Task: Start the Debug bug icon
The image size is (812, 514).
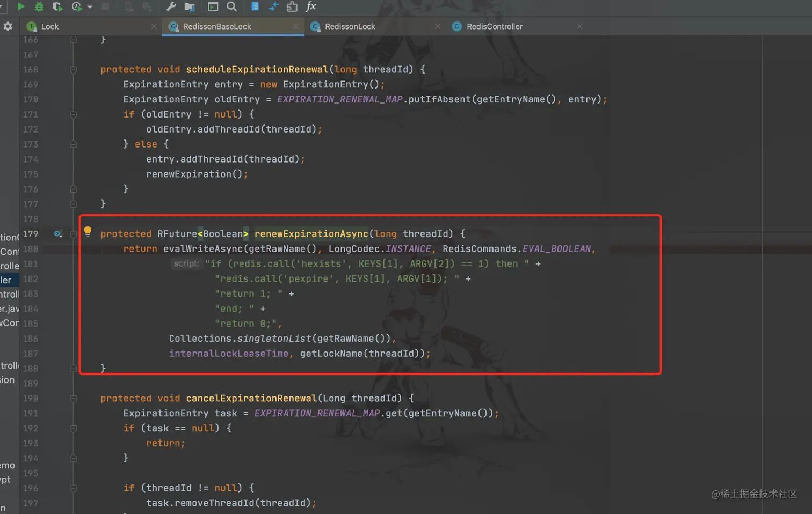Action: point(39,6)
